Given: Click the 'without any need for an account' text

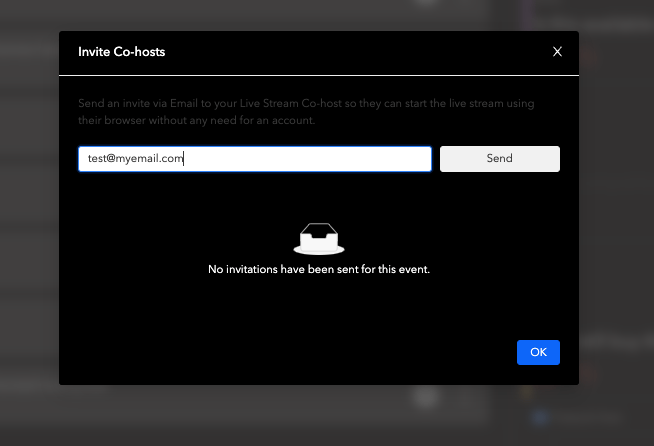Looking at the screenshot, I should [202, 120].
